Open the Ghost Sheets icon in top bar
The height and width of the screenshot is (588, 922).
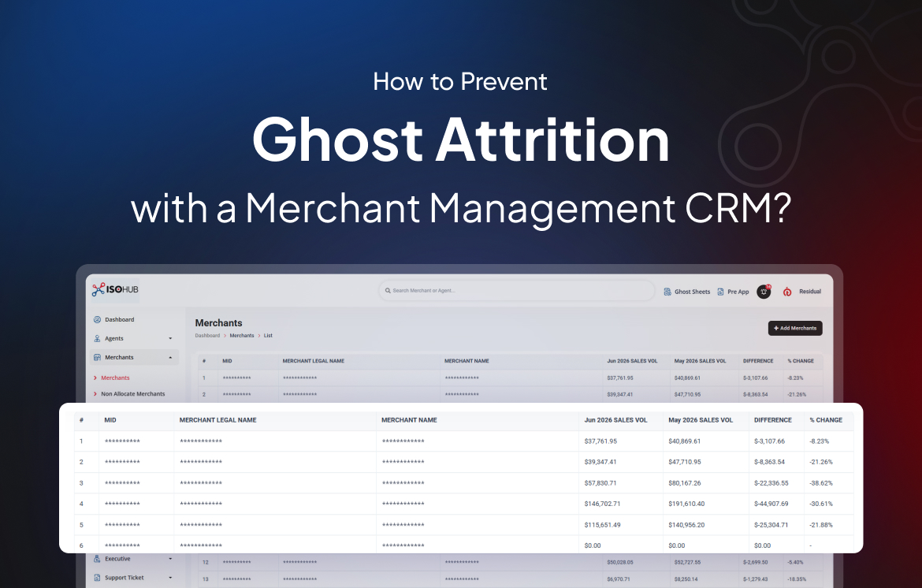(667, 292)
